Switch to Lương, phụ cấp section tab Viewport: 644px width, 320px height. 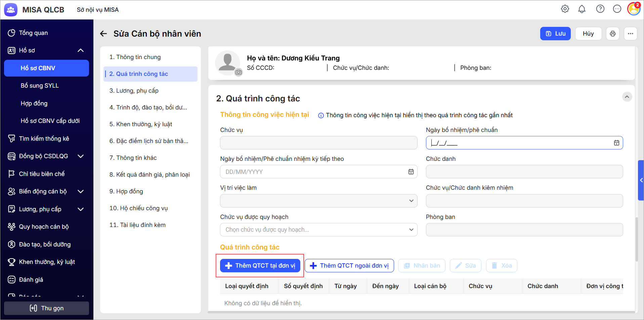click(134, 91)
